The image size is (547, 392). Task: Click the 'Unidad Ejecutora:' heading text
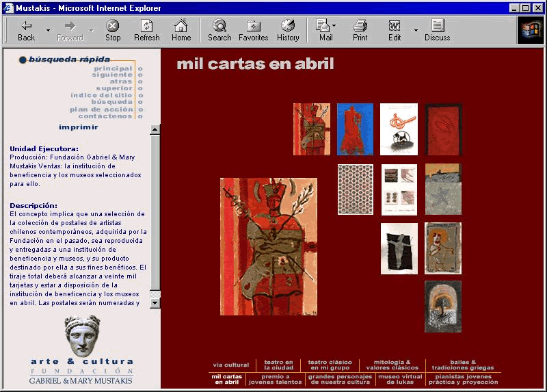coord(44,148)
